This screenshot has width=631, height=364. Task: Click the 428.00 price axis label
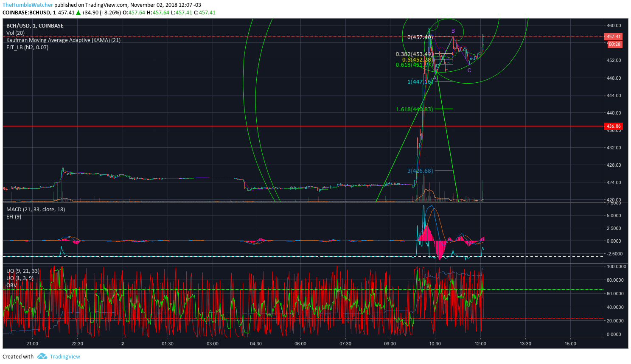pyautogui.click(x=614, y=165)
